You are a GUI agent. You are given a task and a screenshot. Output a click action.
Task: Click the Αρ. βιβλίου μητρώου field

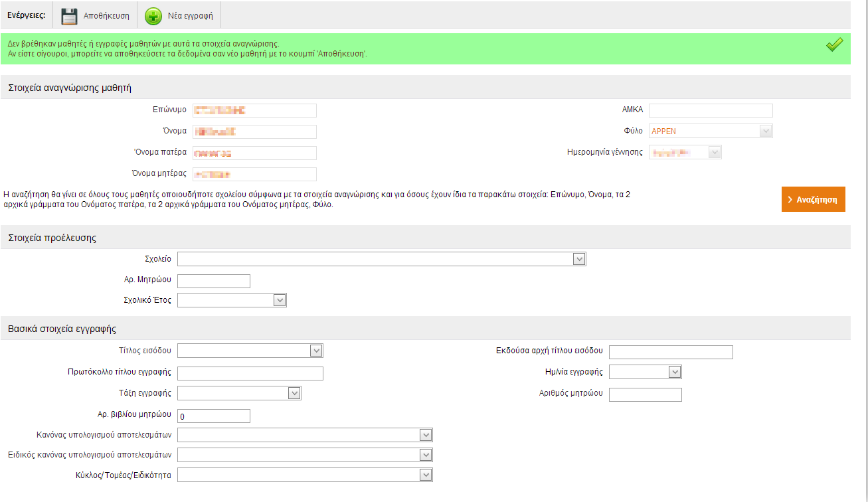[x=214, y=416]
